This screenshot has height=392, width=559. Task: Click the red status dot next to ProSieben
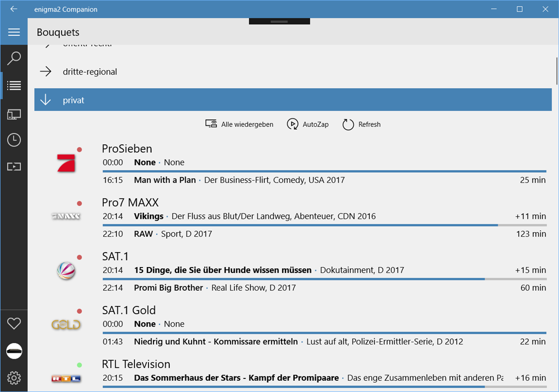tap(79, 150)
